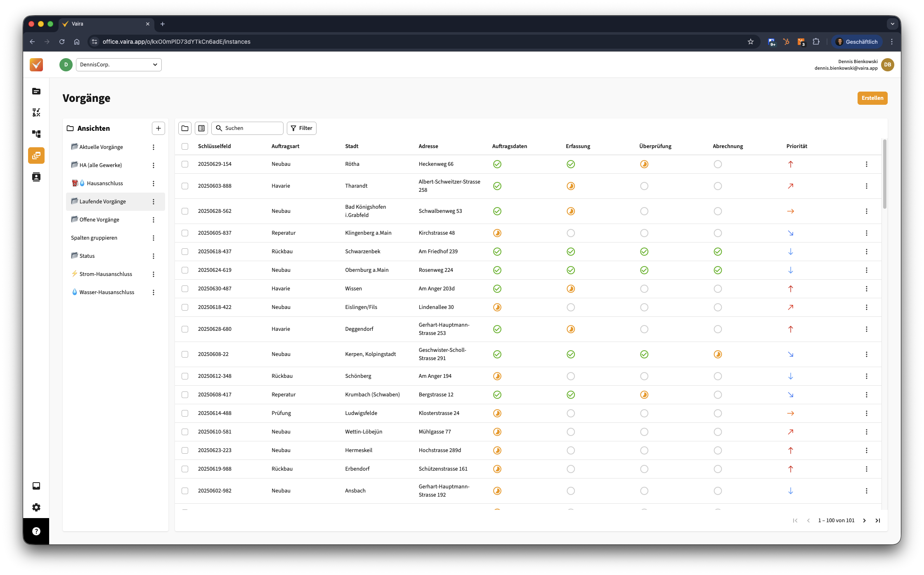Click the list view icon beside search
Image resolution: width=924 pixels, height=575 pixels.
click(x=201, y=128)
